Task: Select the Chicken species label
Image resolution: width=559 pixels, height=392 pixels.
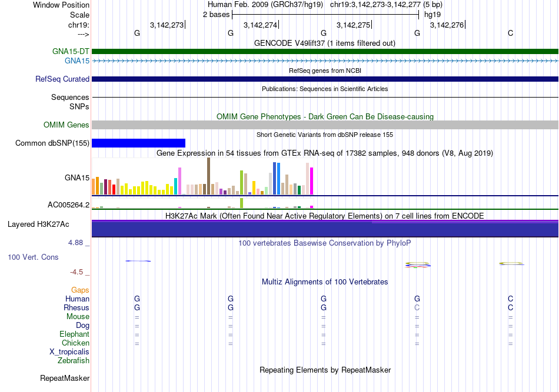Action: 75,343
